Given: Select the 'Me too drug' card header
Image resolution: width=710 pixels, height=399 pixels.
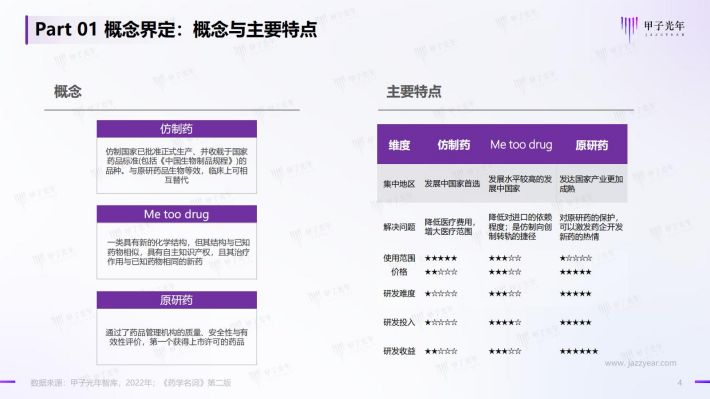Looking at the screenshot, I should (x=177, y=214).
